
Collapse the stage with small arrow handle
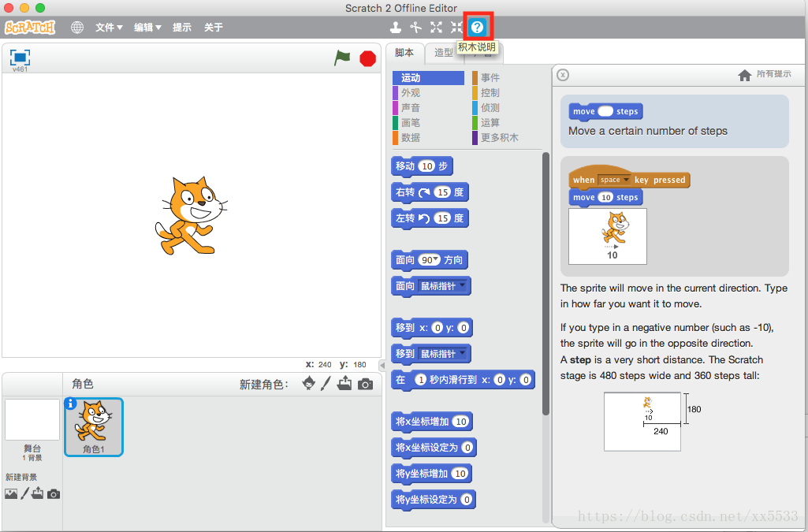click(382, 365)
